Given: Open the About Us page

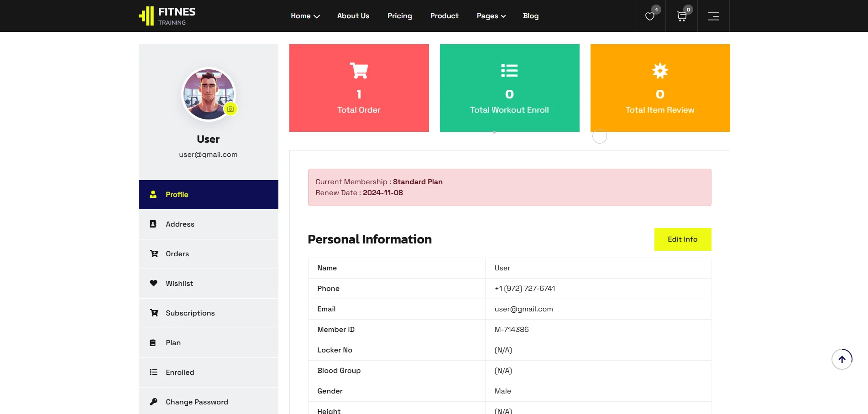Looking at the screenshot, I should coord(353,16).
